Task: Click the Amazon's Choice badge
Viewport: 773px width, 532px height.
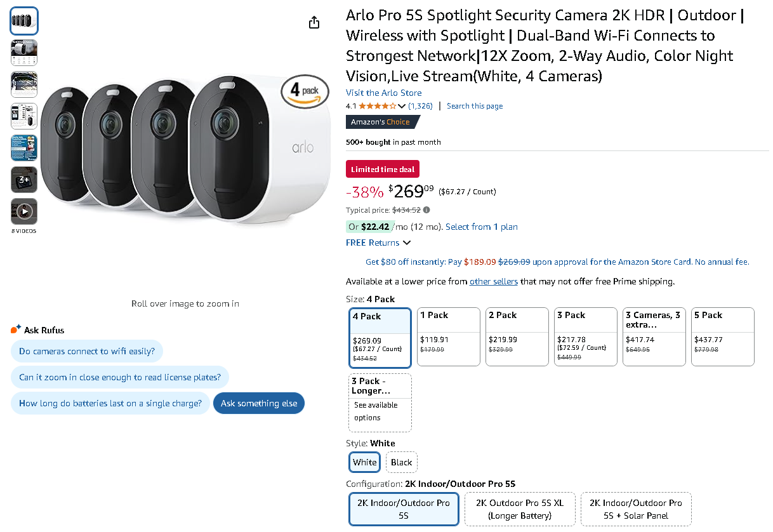Action: click(381, 122)
